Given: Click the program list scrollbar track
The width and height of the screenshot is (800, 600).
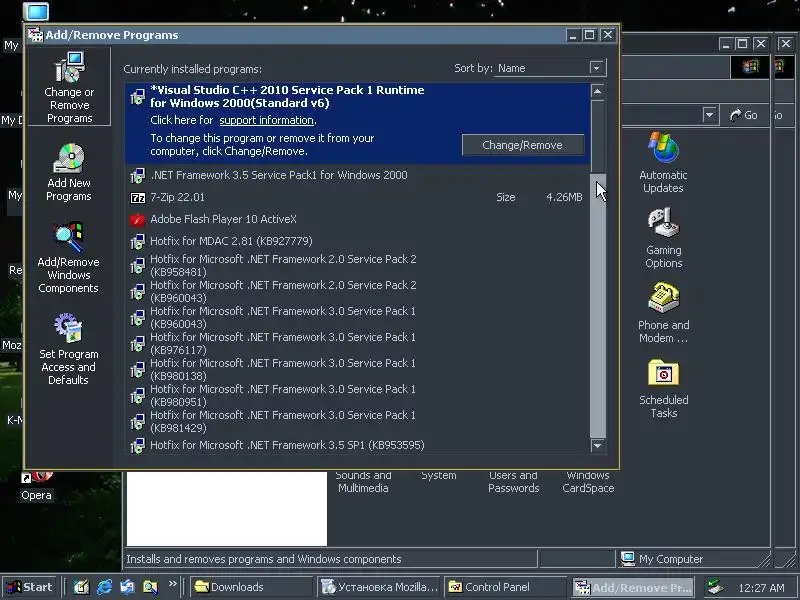Looking at the screenshot, I should pos(597,306).
